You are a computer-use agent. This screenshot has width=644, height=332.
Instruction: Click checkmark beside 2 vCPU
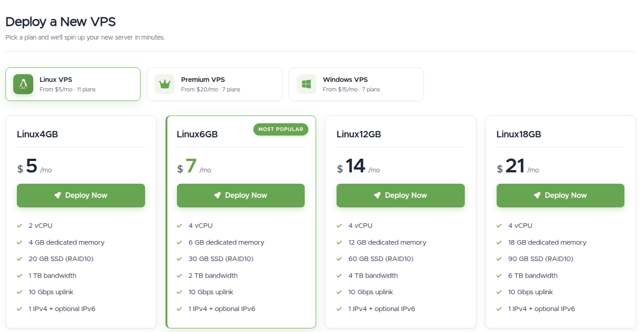pos(20,226)
